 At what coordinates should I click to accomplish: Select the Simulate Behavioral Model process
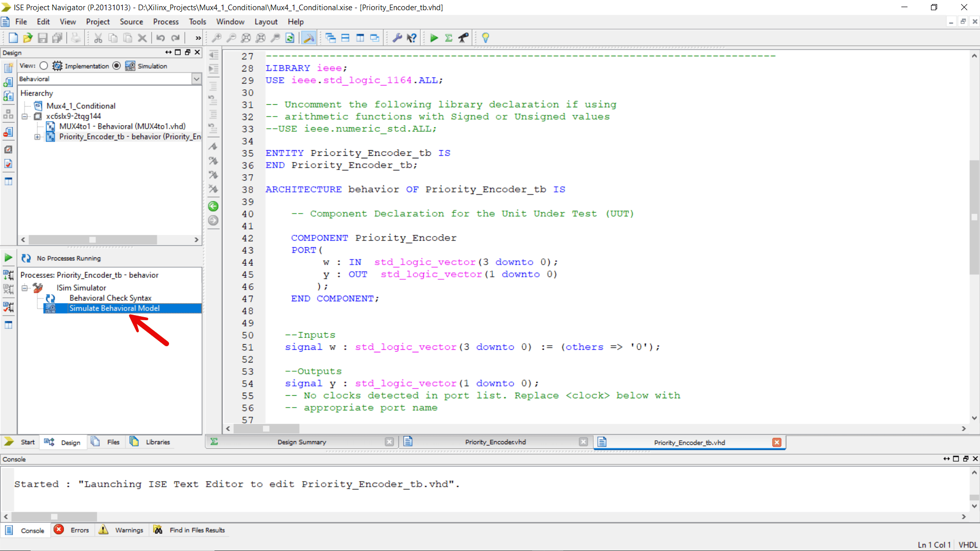(x=115, y=308)
